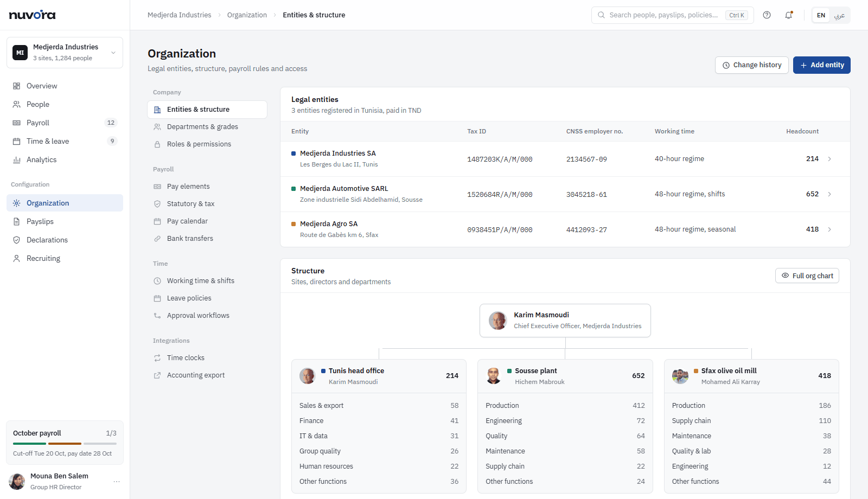Open the Full org chart view
The height and width of the screenshot is (499, 868).
click(807, 276)
